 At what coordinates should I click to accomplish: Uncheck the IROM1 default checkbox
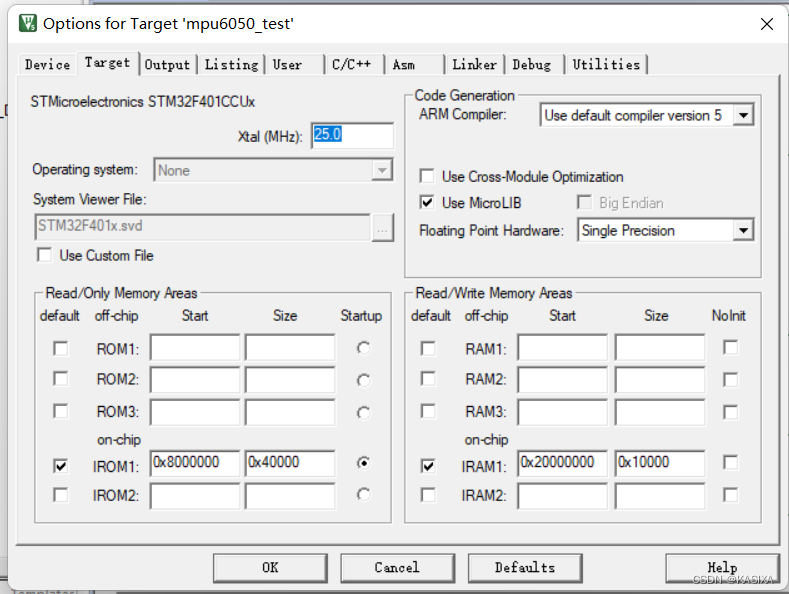[60, 466]
